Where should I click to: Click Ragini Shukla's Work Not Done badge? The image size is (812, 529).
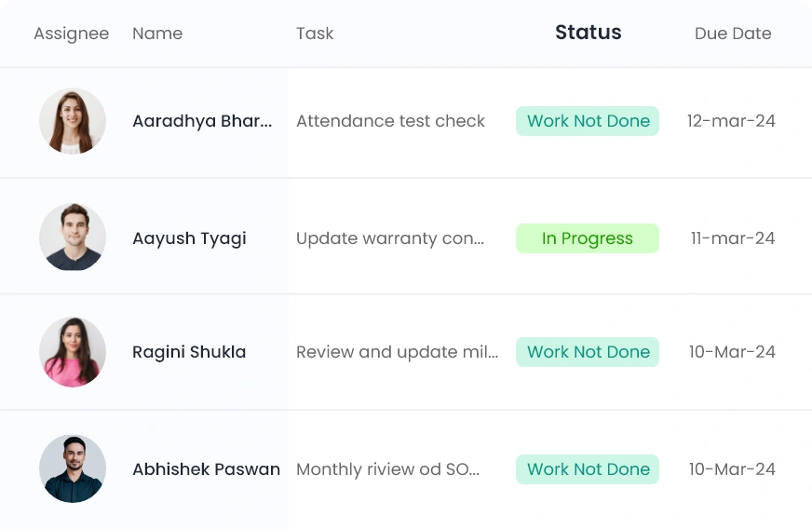click(x=588, y=352)
